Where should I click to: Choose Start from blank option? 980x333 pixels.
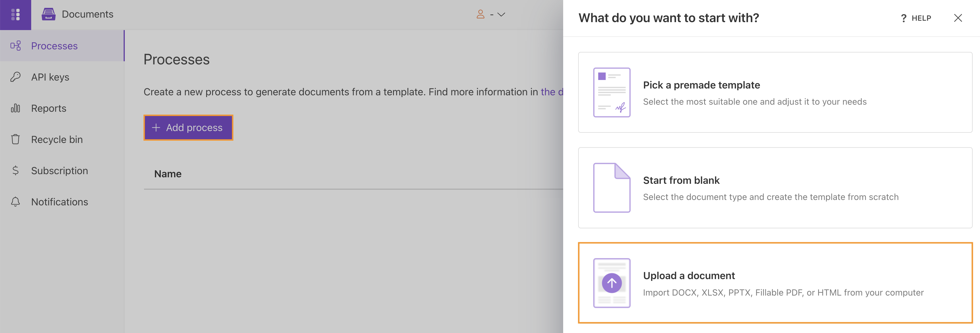(775, 187)
